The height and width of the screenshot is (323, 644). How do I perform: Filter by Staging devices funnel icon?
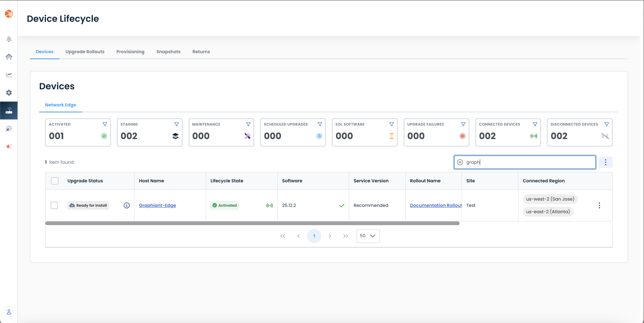(x=176, y=124)
